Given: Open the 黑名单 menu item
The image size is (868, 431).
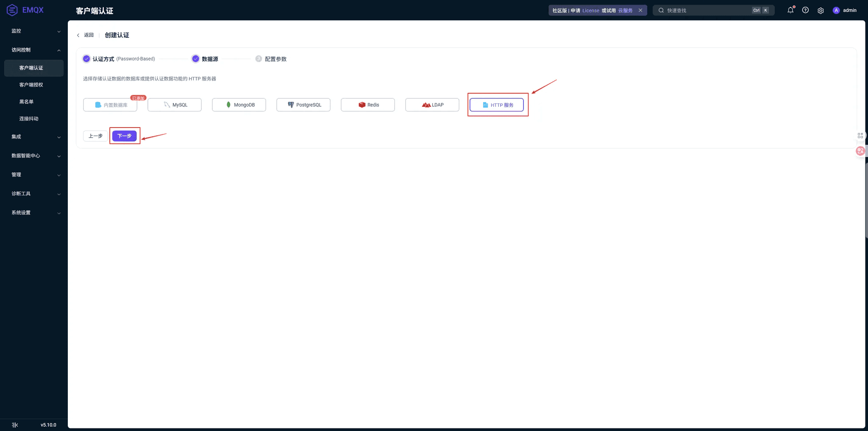Looking at the screenshot, I should pos(26,102).
